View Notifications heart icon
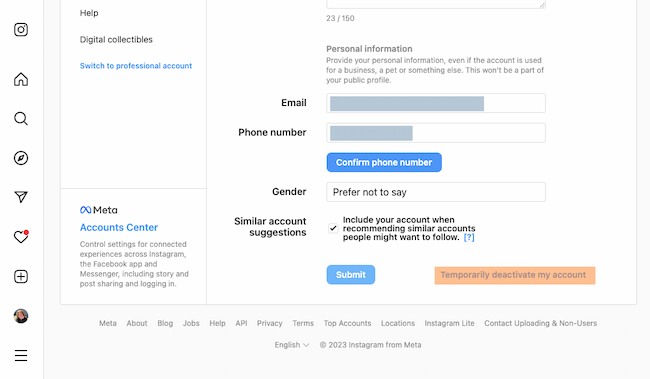The width and height of the screenshot is (650, 379). point(21,237)
